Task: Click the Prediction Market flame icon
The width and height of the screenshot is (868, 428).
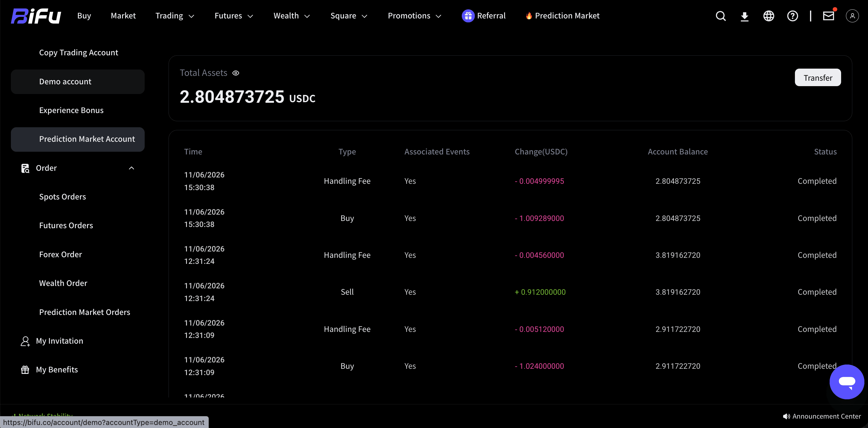Action: [529, 16]
